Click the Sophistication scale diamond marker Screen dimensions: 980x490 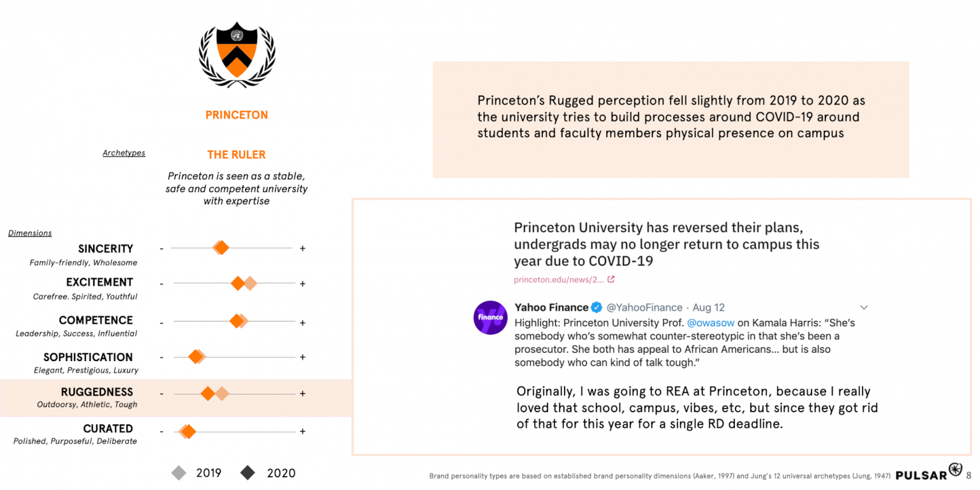pyautogui.click(x=195, y=357)
